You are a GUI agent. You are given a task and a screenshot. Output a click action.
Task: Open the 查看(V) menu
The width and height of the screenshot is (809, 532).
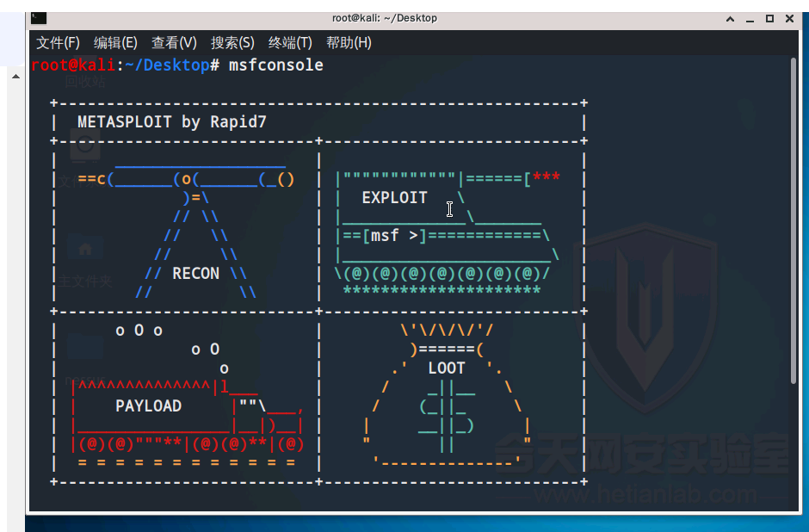coord(174,42)
